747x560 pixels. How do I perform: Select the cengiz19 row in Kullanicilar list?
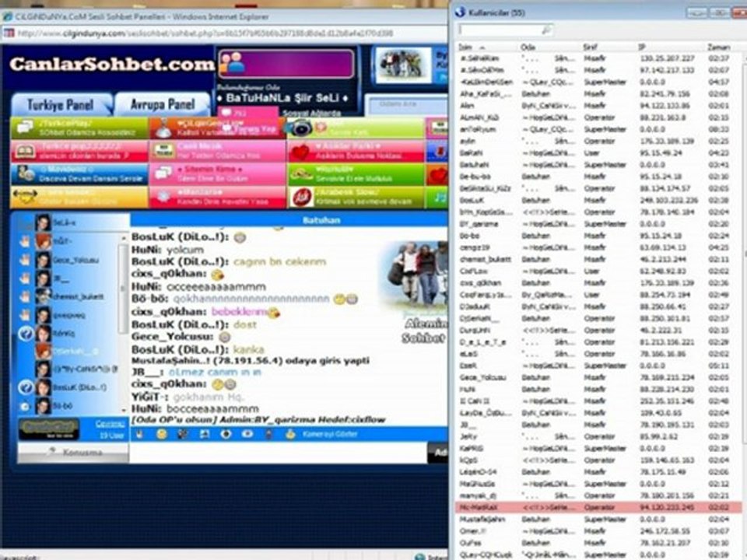pos(598,247)
